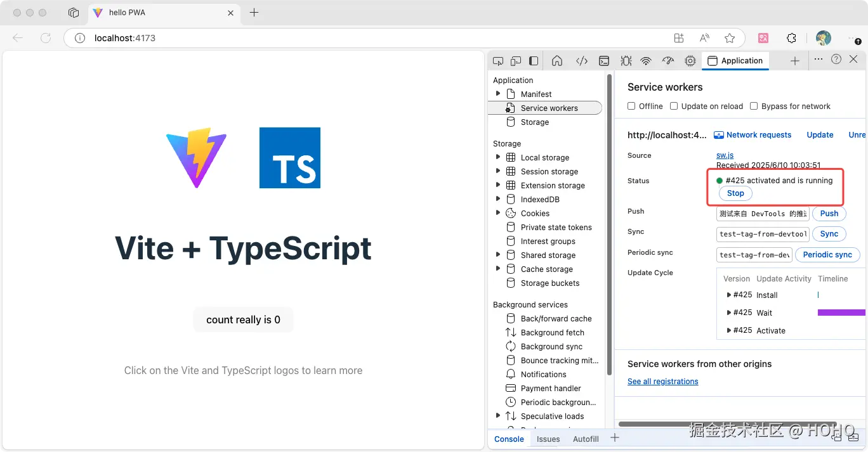Expand the #425 Install update row
The image size is (868, 452).
click(729, 295)
